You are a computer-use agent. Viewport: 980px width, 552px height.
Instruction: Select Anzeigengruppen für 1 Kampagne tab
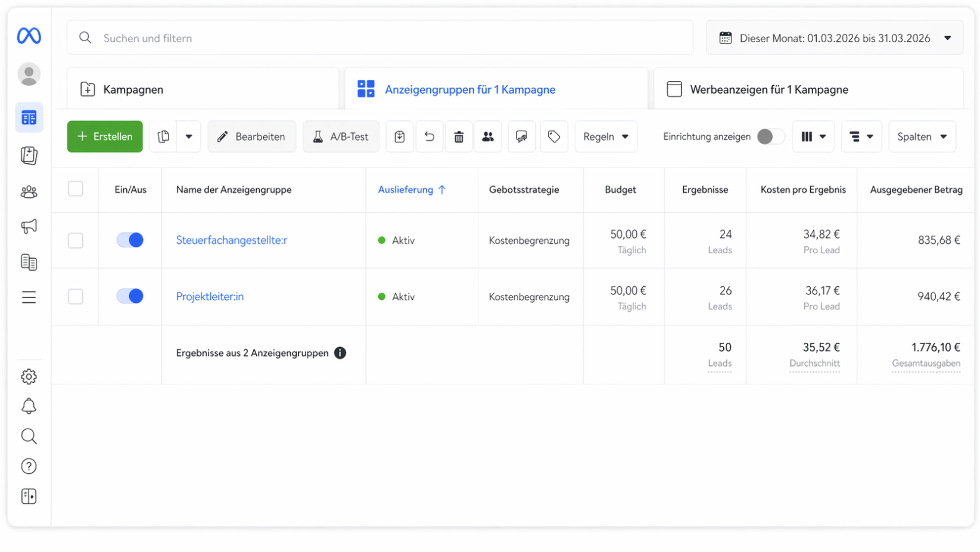[x=496, y=89]
